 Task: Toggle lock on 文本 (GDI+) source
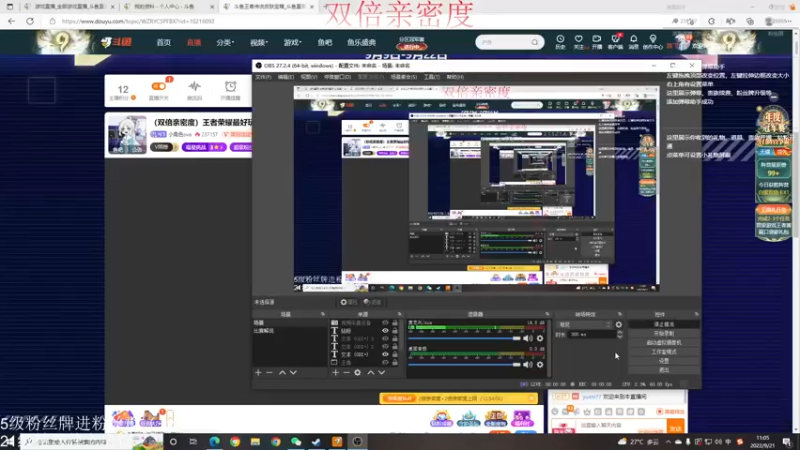(394, 354)
